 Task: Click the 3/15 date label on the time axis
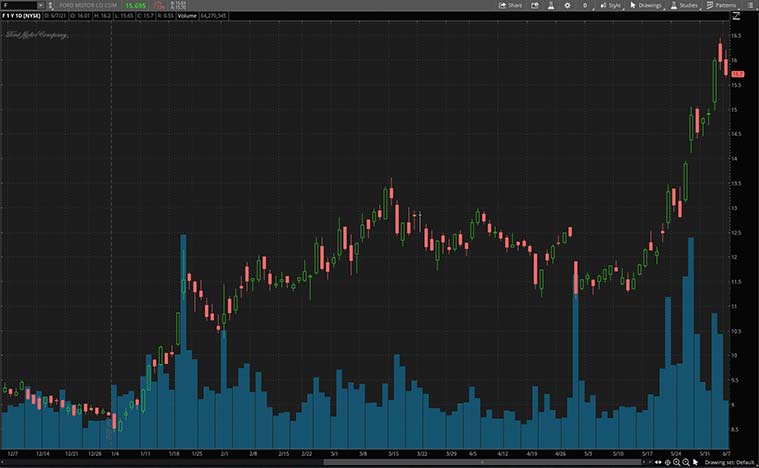click(x=394, y=453)
